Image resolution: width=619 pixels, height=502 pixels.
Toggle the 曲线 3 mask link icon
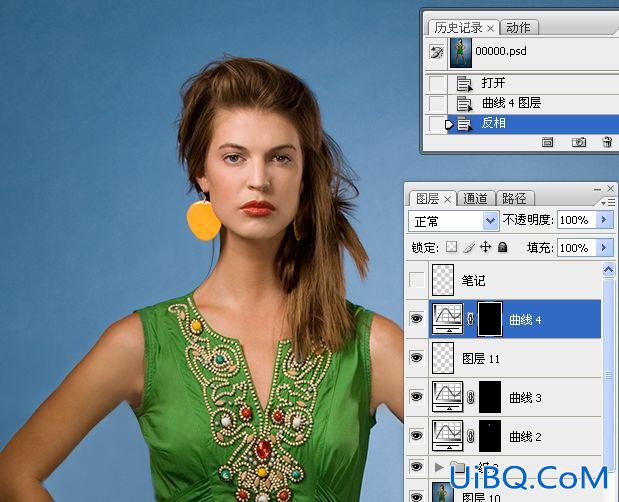[470, 397]
